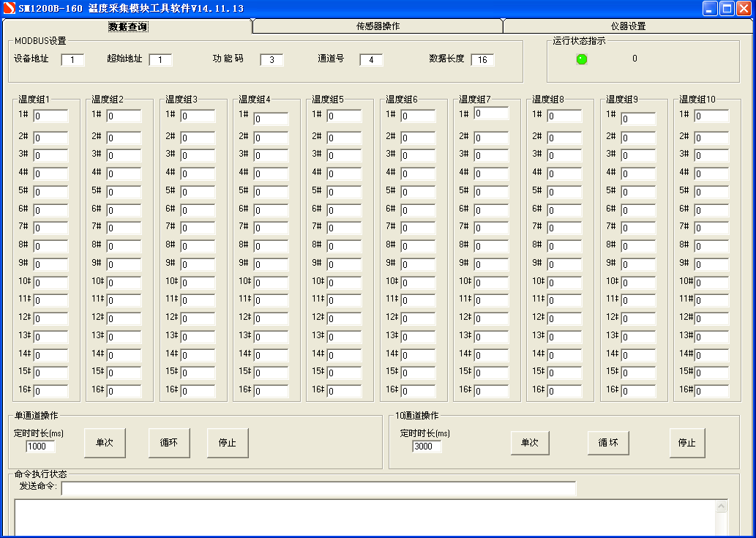Start 循环 in the 单通道操作 group

tap(169, 443)
